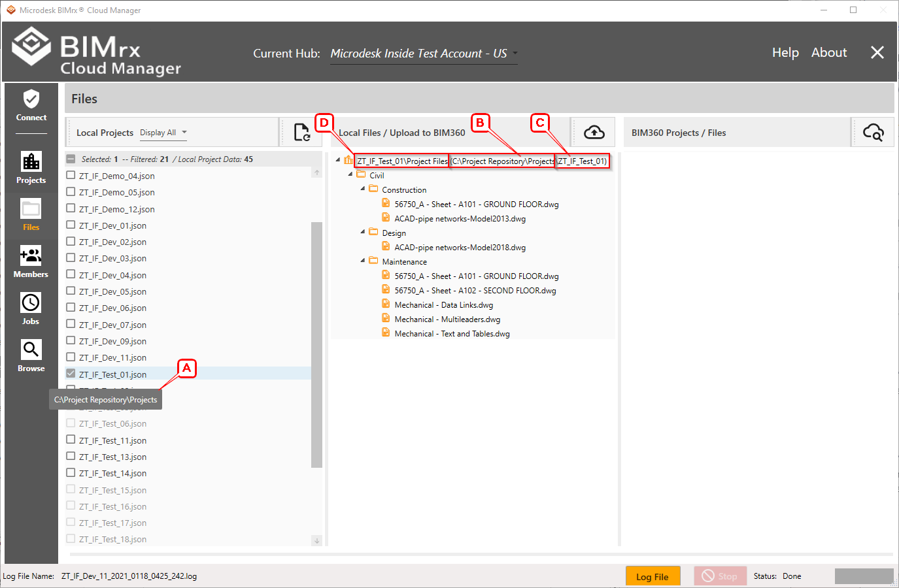
Task: Click the Stop button
Action: pyautogui.click(x=719, y=576)
